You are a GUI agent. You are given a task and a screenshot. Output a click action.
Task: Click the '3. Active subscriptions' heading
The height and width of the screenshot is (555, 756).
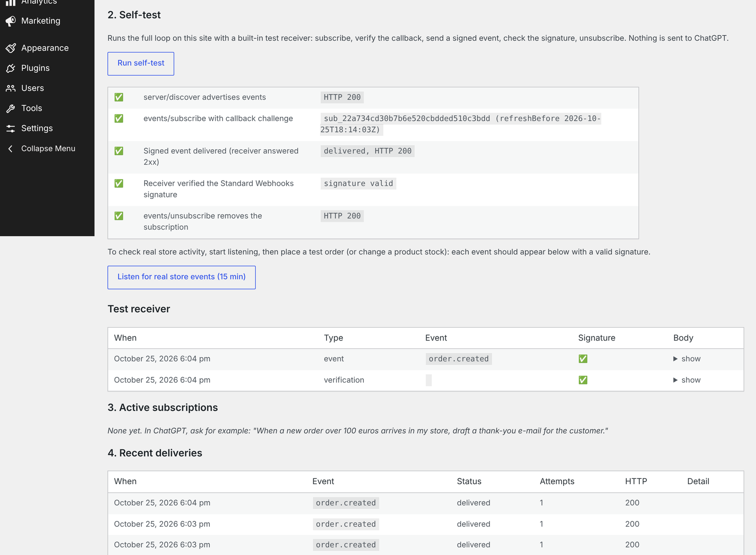click(163, 408)
